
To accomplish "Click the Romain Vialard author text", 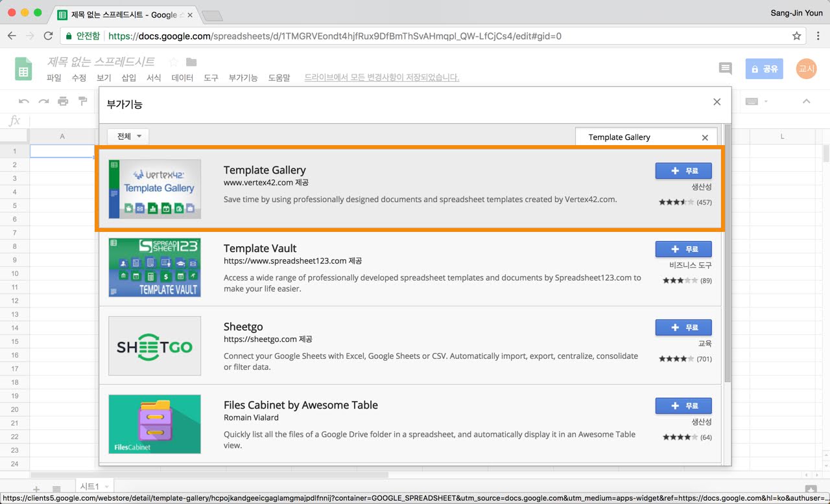I will point(251,418).
